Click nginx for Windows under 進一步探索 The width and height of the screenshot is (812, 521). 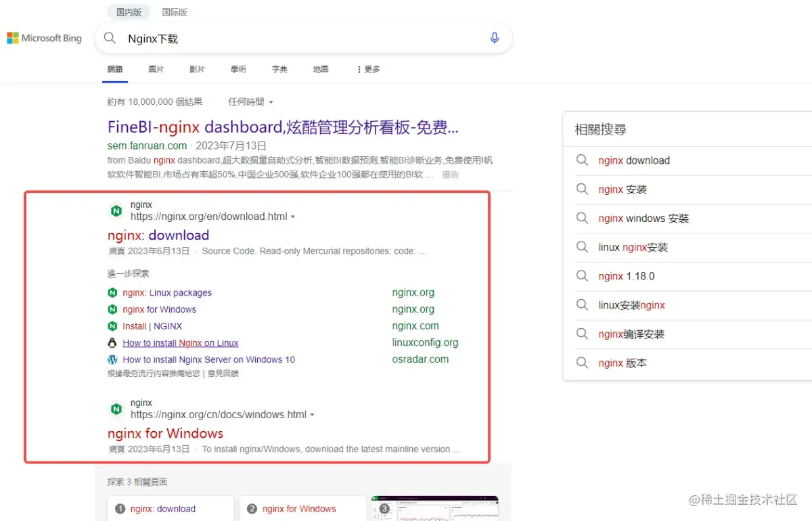159,310
